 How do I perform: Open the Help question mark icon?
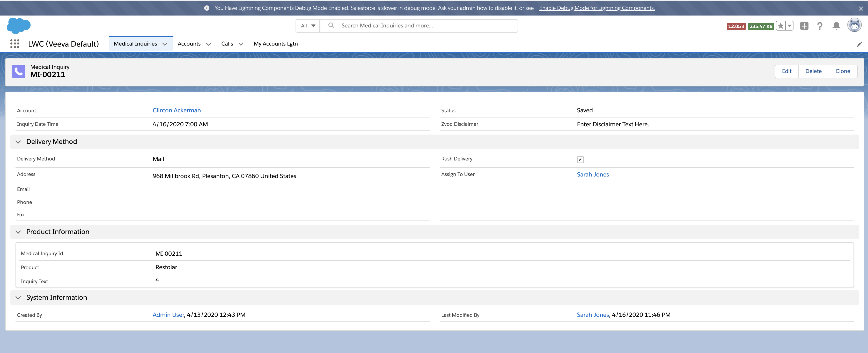[820, 26]
